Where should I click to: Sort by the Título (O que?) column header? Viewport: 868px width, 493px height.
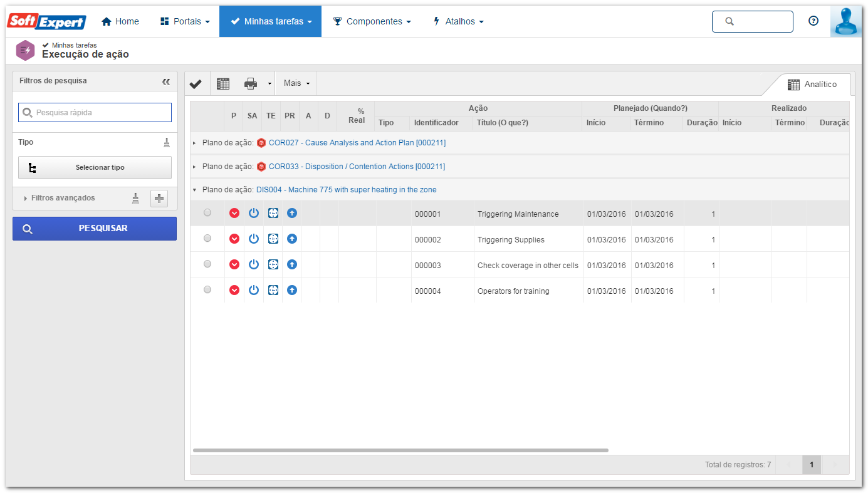503,123
